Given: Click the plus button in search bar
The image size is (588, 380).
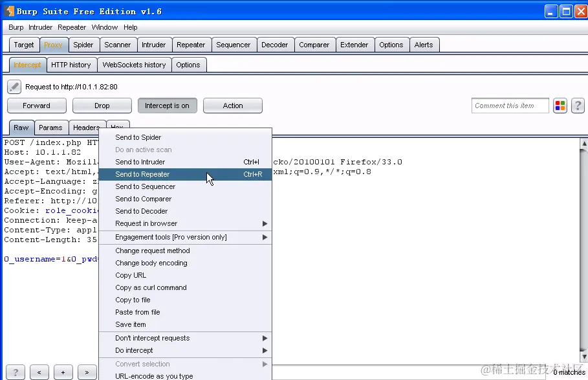Looking at the screenshot, I should pos(63,372).
